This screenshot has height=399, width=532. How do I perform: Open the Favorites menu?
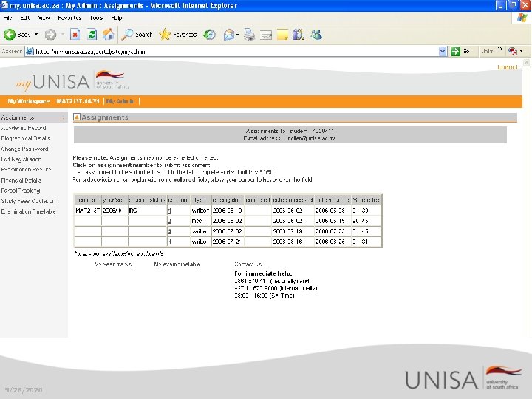pos(69,18)
